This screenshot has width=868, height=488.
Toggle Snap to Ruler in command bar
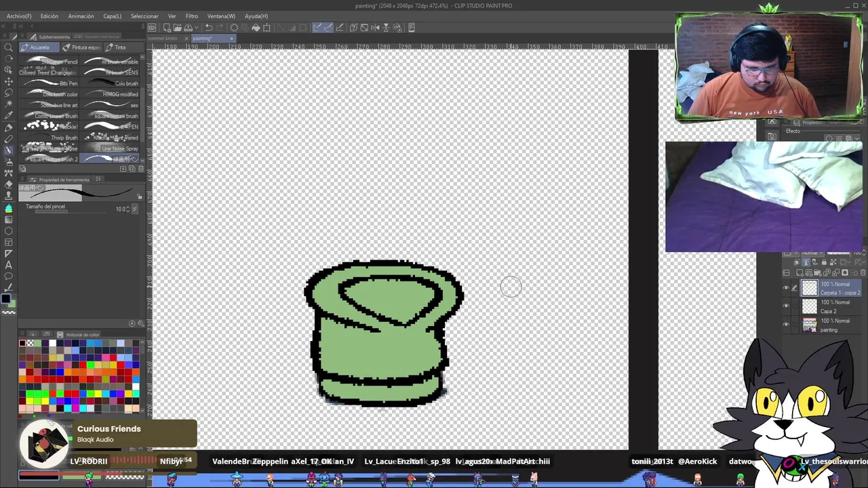[x=317, y=28]
